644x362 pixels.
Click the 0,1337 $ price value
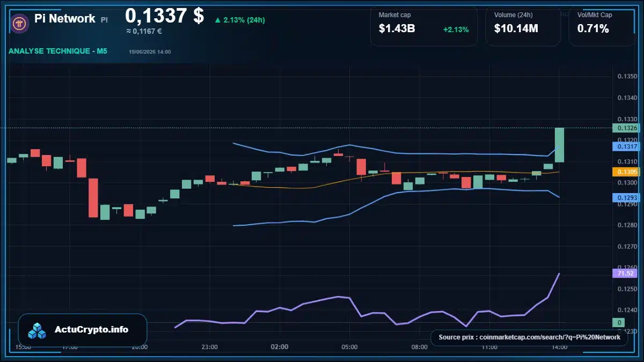tap(165, 16)
